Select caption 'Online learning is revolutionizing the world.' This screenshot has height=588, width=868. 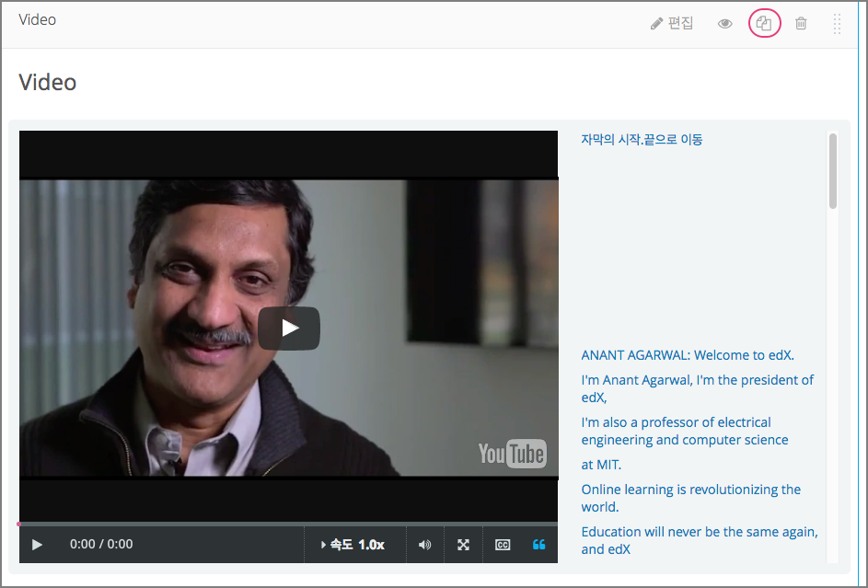pyautogui.click(x=691, y=498)
